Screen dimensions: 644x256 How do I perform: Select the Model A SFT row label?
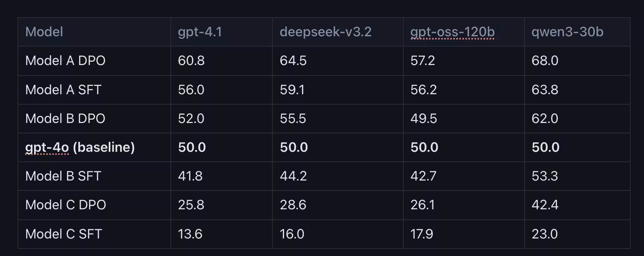(63, 90)
